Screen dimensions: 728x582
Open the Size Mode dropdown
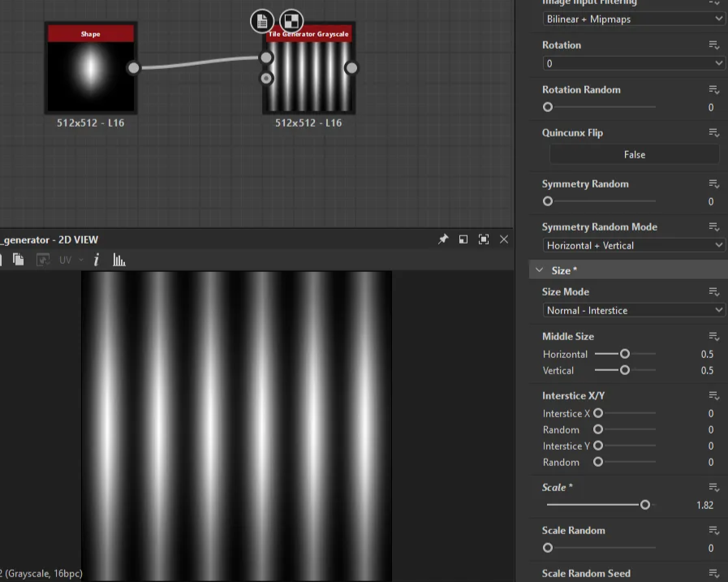pos(634,310)
